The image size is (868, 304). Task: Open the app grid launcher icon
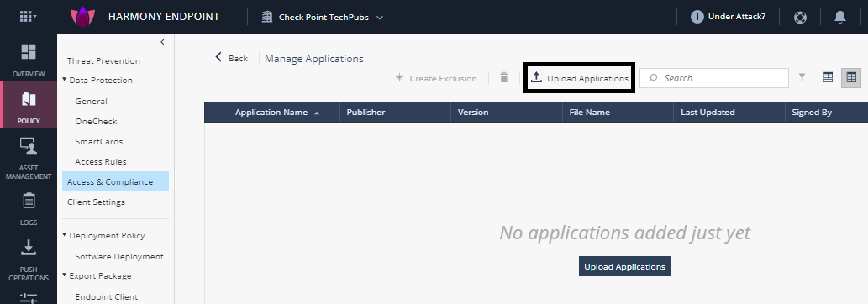tap(28, 17)
